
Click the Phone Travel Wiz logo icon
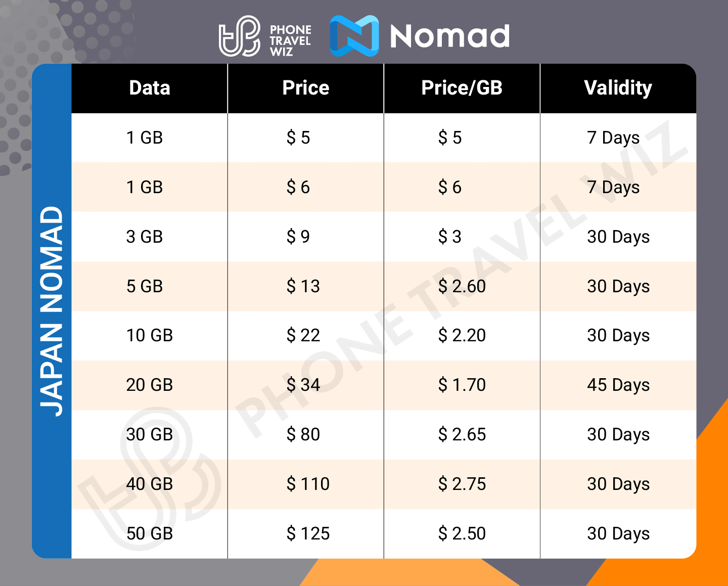point(239,36)
